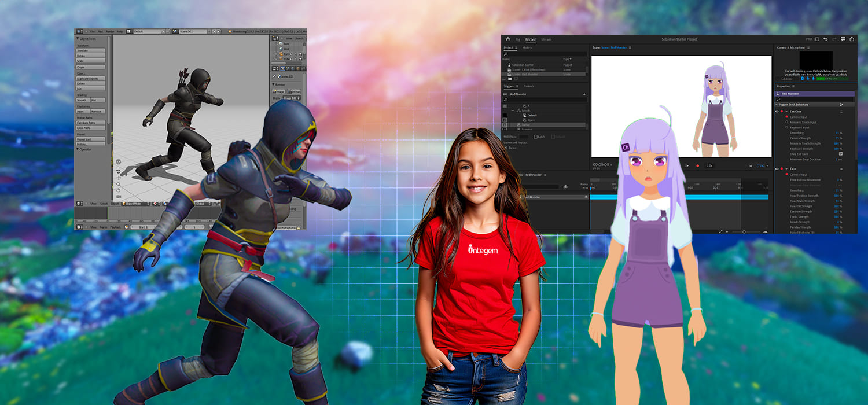
Task: Click the timeline zoom slider handle
Action: [x=744, y=232]
